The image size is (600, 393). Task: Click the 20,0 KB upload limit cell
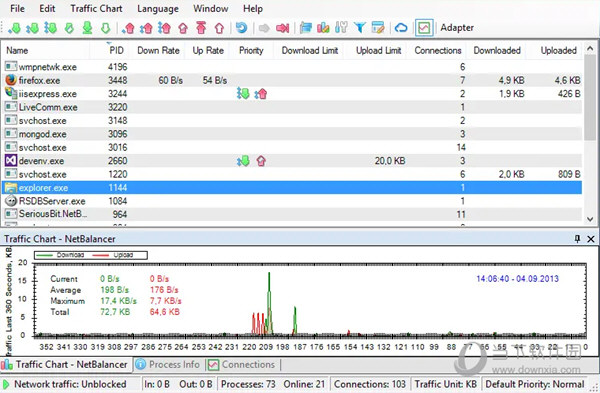tap(390, 161)
